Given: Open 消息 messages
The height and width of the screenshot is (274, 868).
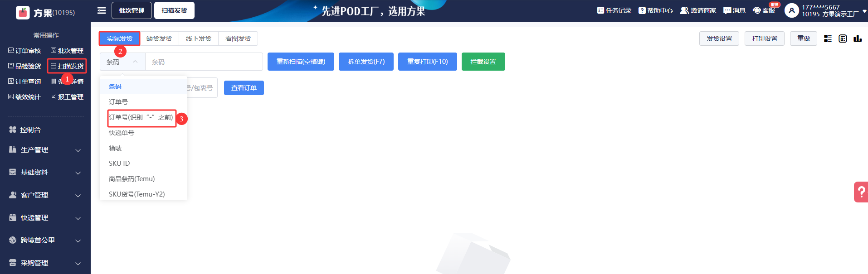Looking at the screenshot, I should (734, 10).
